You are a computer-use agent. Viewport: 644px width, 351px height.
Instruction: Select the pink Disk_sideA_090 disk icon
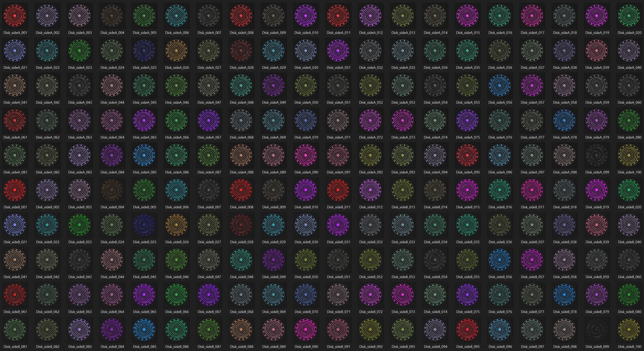coord(306,155)
